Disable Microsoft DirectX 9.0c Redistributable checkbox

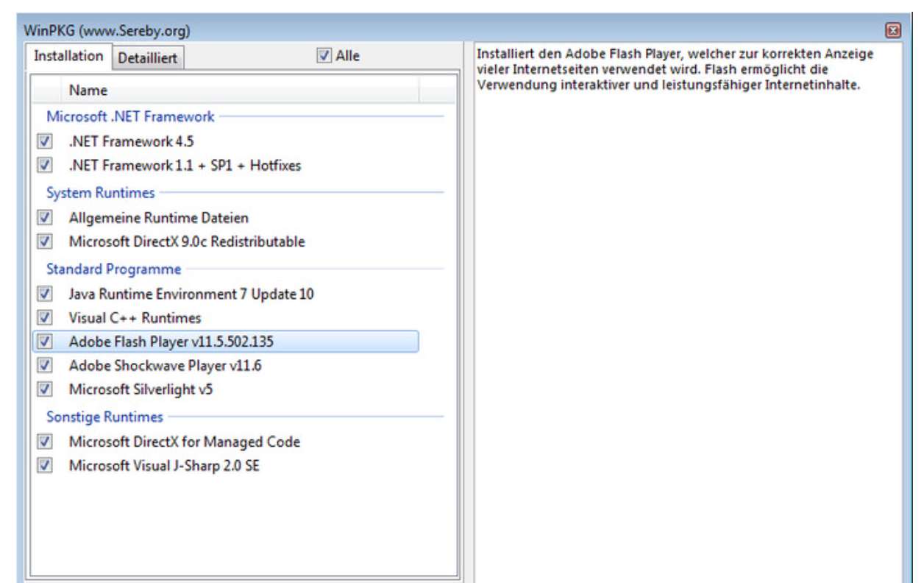(x=46, y=241)
